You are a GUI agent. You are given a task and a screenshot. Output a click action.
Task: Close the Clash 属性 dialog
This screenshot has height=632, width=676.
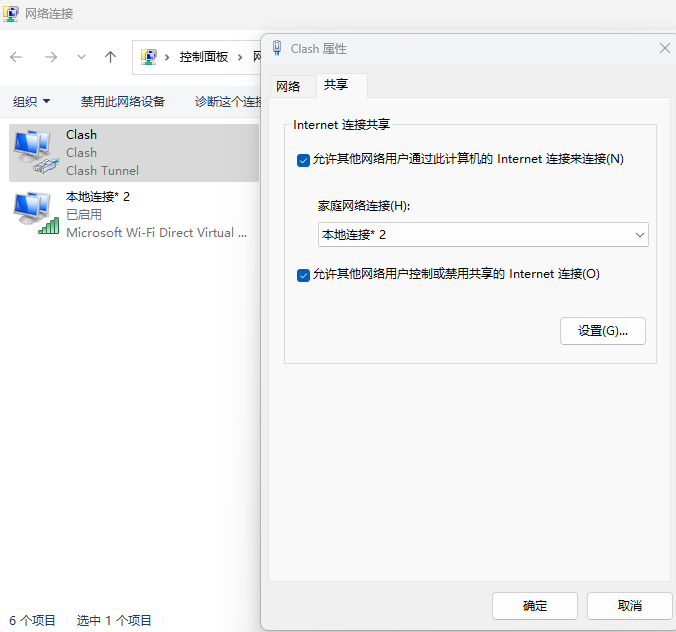tap(665, 48)
